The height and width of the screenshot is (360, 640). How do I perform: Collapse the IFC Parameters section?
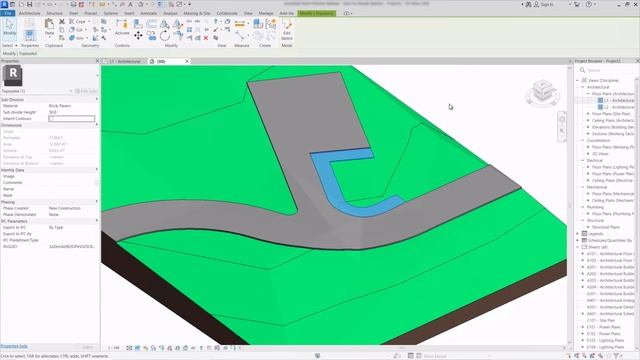pyautogui.click(x=97, y=221)
